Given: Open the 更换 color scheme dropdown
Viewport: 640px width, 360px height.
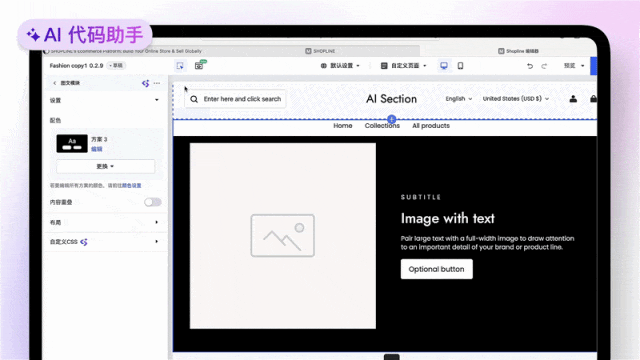Looking at the screenshot, I should tap(105, 166).
